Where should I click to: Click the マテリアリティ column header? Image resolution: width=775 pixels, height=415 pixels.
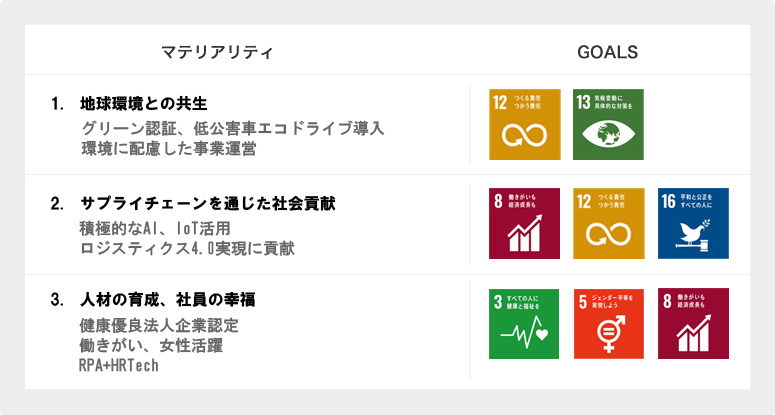pos(217,52)
